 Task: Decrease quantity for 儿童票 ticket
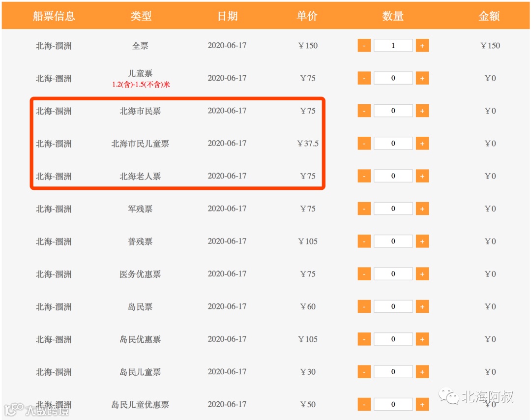[364, 78]
